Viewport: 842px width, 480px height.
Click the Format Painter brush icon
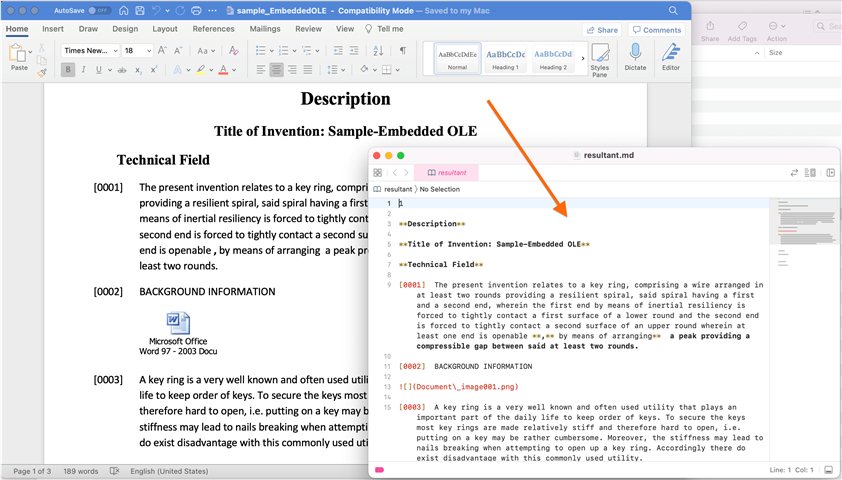42,72
